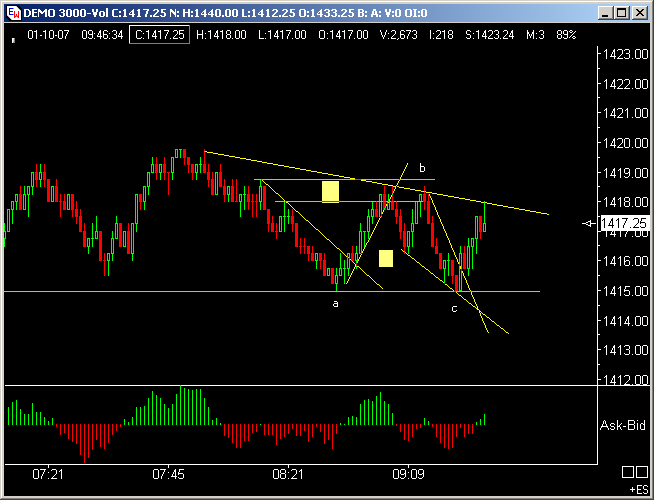The width and height of the screenshot is (654, 500).
Task: Select the upper yellow rectangle near 1418.50
Action: [x=330, y=192]
